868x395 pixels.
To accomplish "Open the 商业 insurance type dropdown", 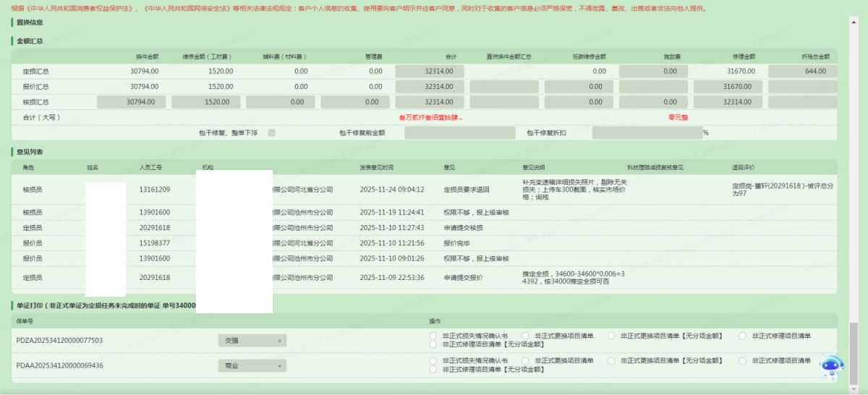I will [252, 366].
